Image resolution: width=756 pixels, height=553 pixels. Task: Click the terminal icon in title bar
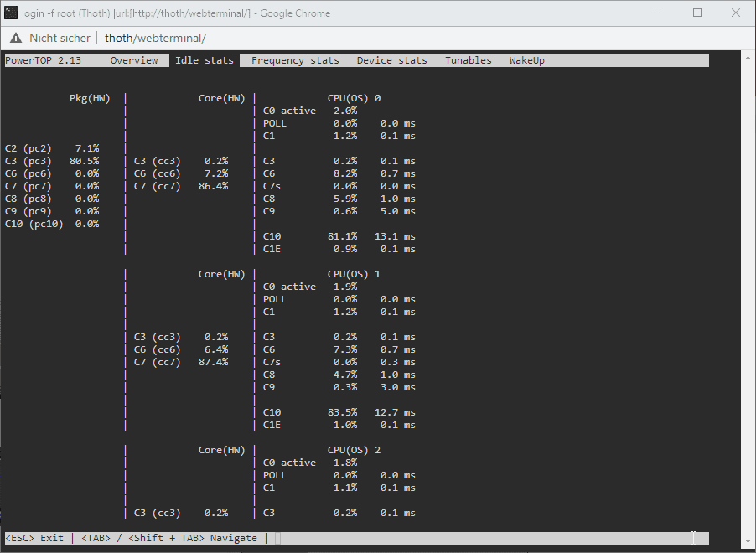coord(11,13)
